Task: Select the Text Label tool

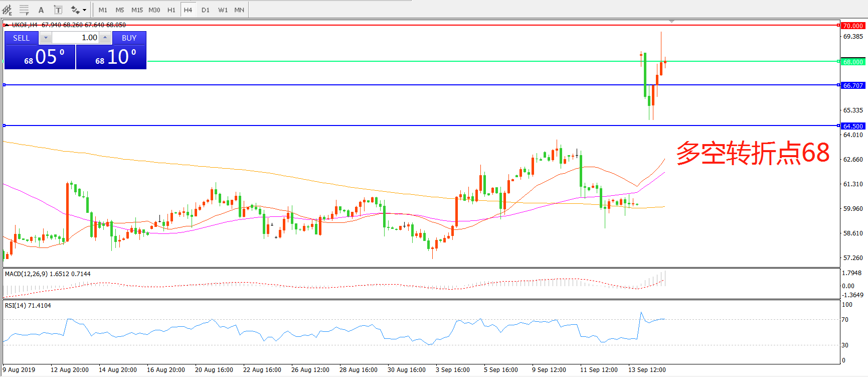Action: [x=58, y=10]
